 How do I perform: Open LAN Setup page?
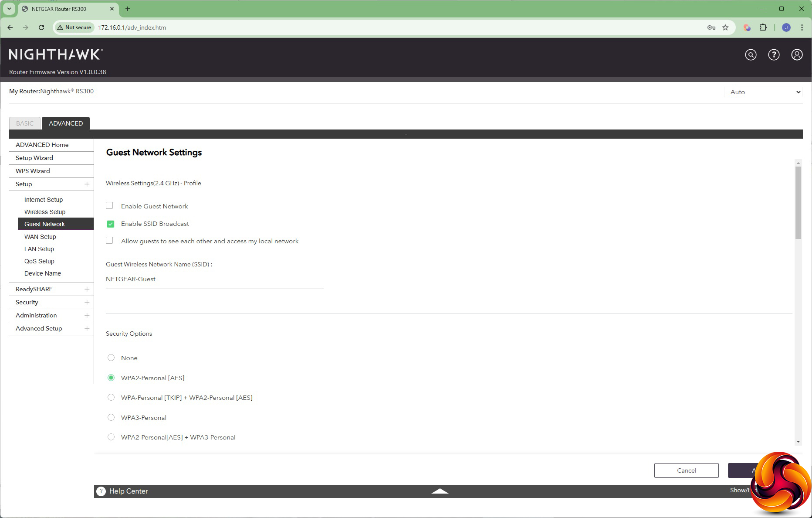click(x=39, y=249)
